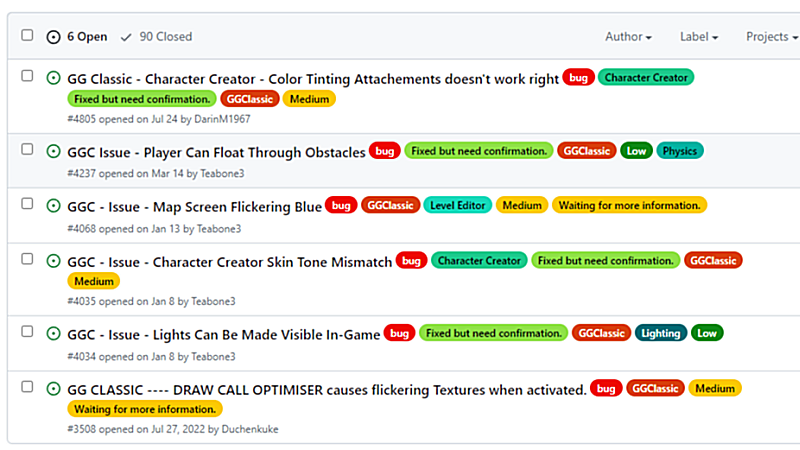Filter by the teal Lighting label
Image resolution: width=800 pixels, height=450 pixels.
pos(660,333)
